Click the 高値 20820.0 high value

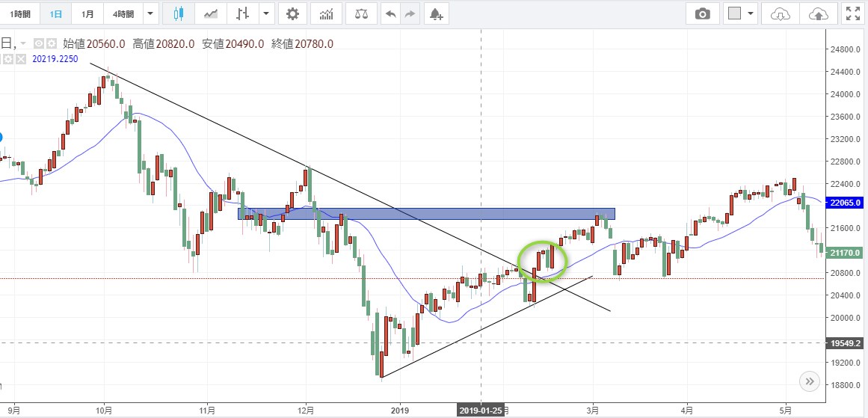tap(163, 43)
